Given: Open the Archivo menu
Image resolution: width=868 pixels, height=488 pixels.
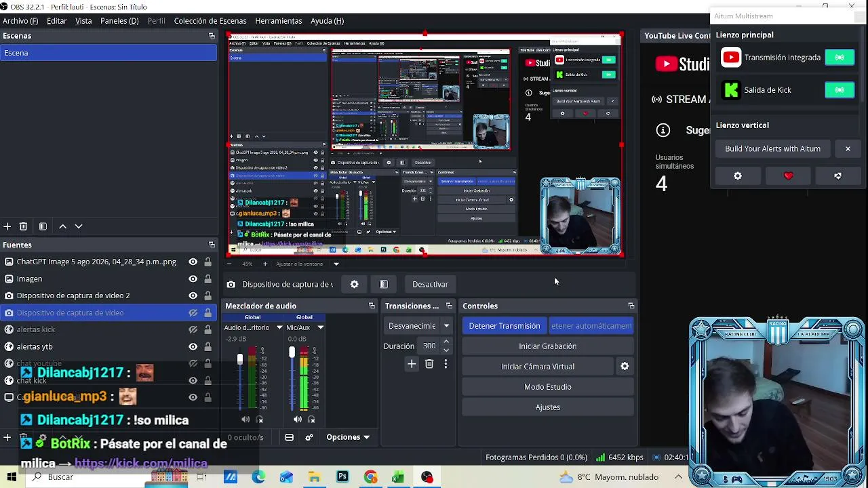Looking at the screenshot, I should click(20, 21).
